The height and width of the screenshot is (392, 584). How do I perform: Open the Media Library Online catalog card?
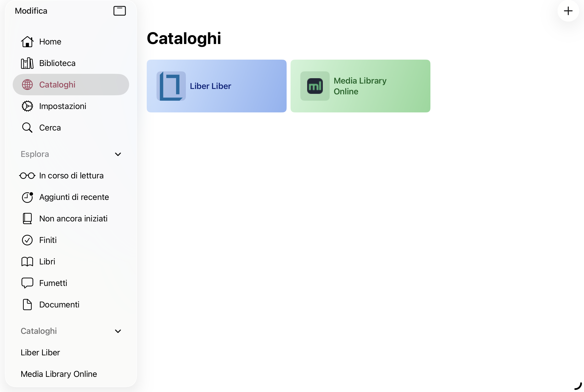(360, 86)
